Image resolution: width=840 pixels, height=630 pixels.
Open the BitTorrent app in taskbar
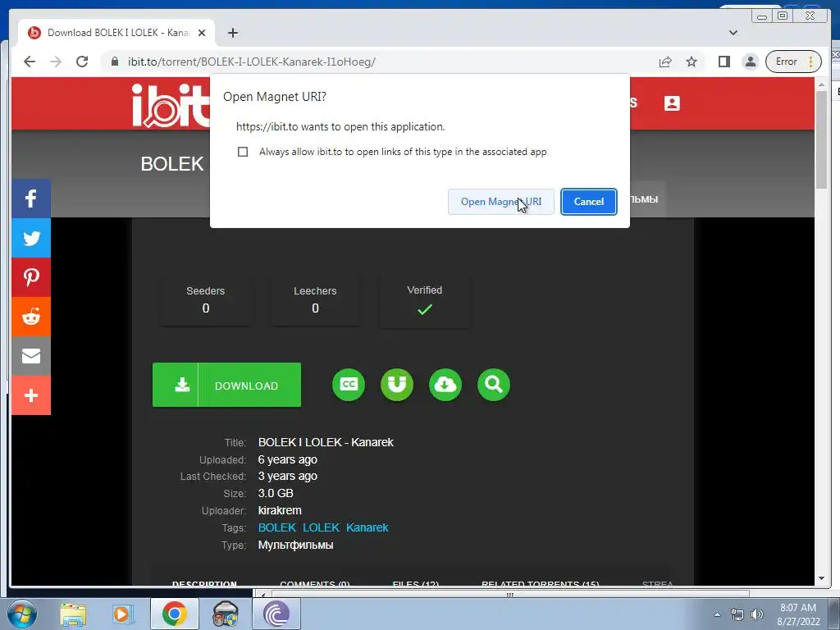point(276,614)
